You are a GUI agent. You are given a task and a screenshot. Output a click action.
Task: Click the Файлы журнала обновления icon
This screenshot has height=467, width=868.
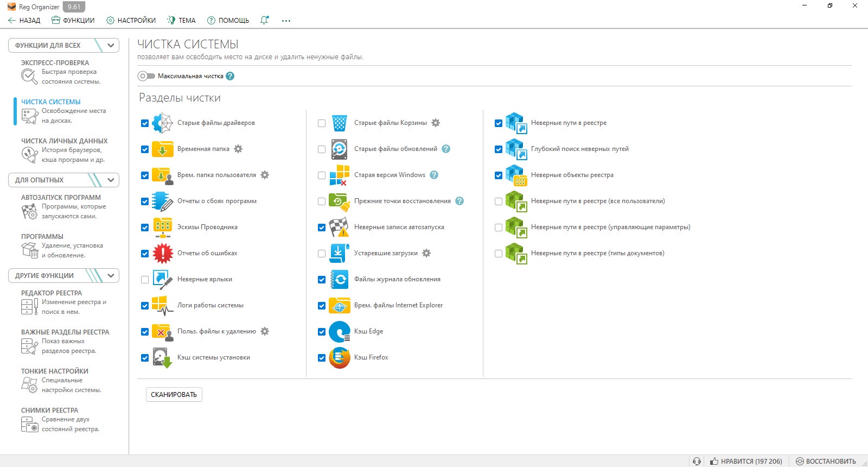click(340, 279)
